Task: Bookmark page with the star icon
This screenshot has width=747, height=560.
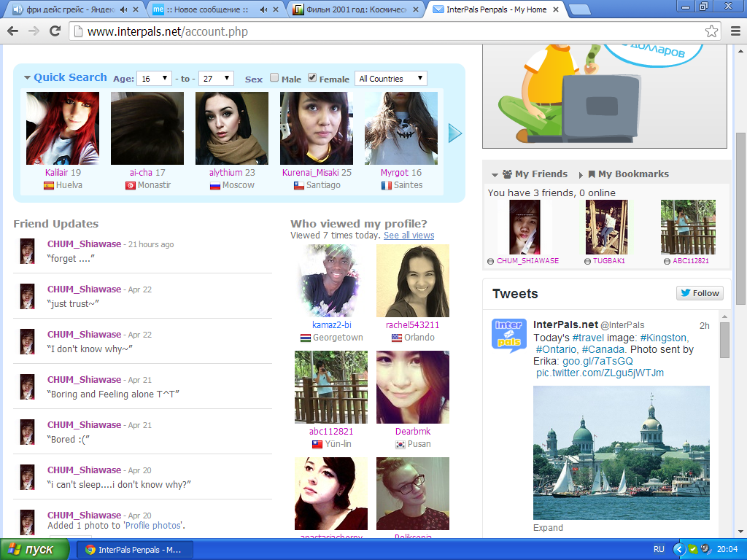Action: 711,31
